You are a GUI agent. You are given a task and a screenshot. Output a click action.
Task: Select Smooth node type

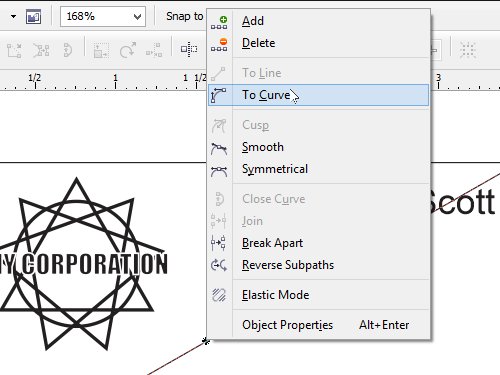coord(318,147)
